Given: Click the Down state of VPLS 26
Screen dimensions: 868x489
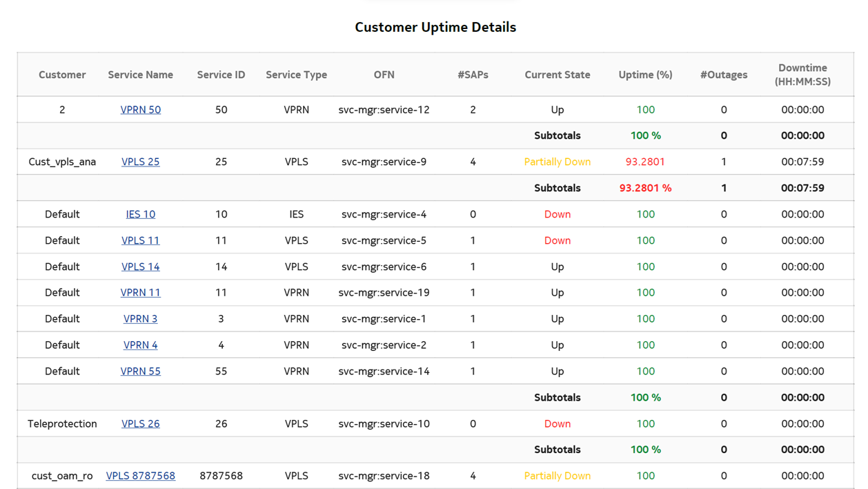Looking at the screenshot, I should (x=557, y=424).
